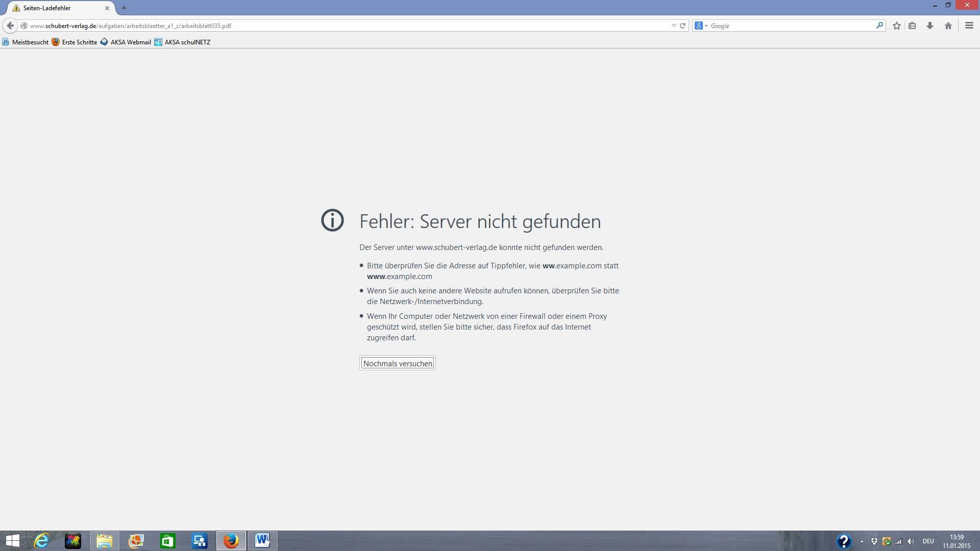The image size is (980, 551).
Task: Open a new tab with plus button
Action: (124, 8)
